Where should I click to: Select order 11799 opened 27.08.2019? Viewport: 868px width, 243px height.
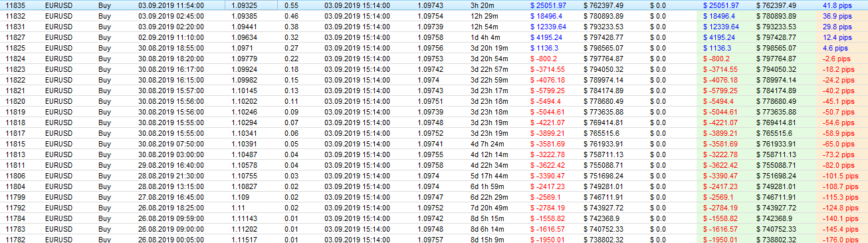point(434,197)
